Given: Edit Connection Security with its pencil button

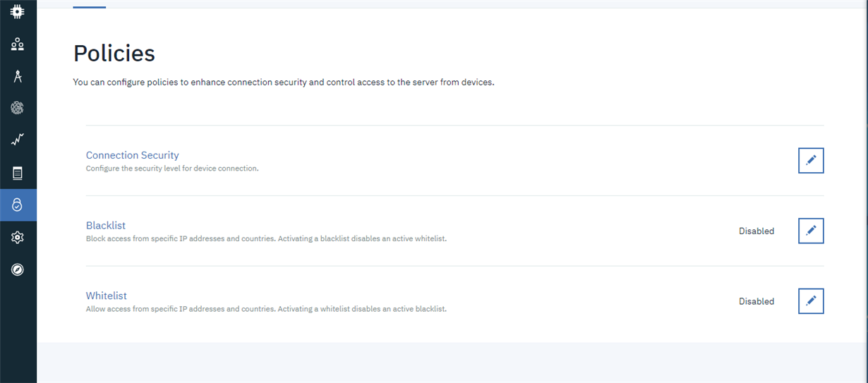Looking at the screenshot, I should click(x=811, y=160).
